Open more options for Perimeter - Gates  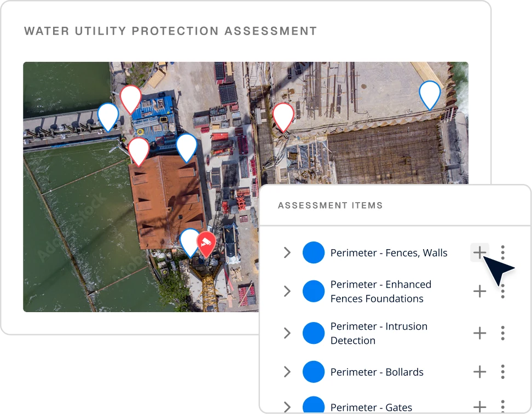click(502, 406)
